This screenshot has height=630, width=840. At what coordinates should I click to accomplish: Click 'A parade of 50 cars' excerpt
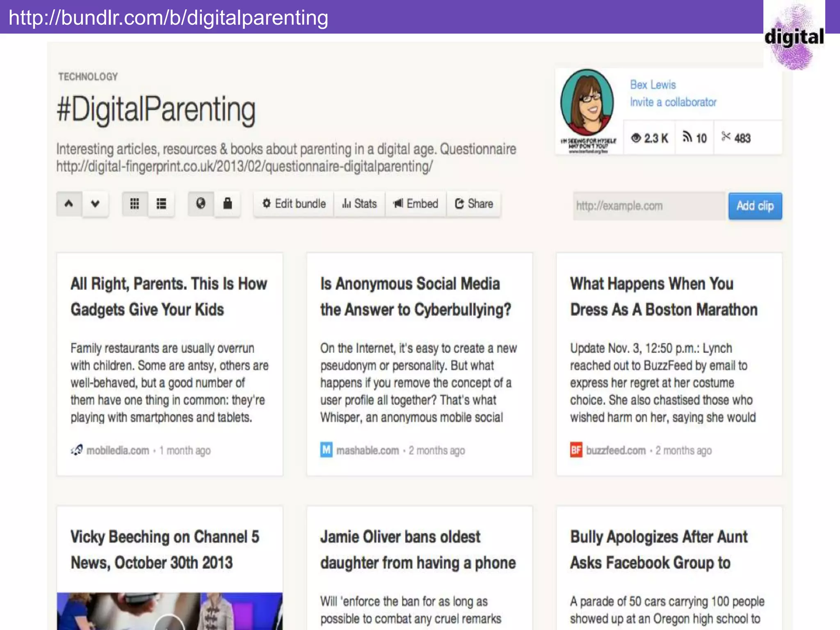click(667, 610)
